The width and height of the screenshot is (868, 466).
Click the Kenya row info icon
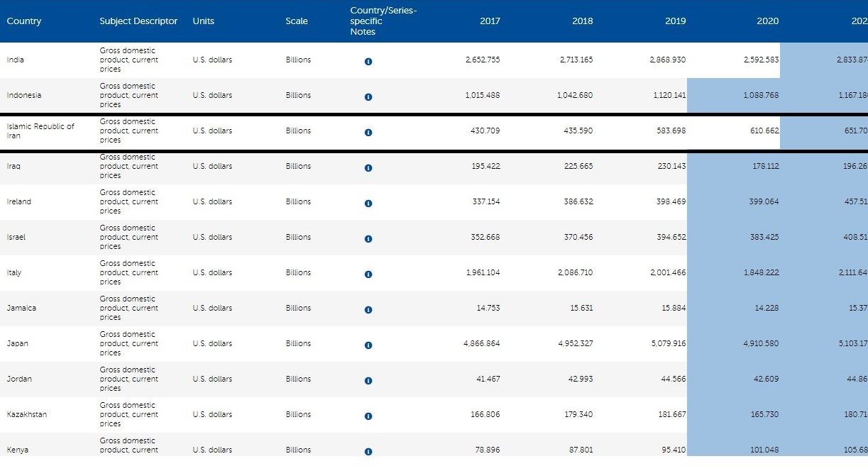[368, 451]
